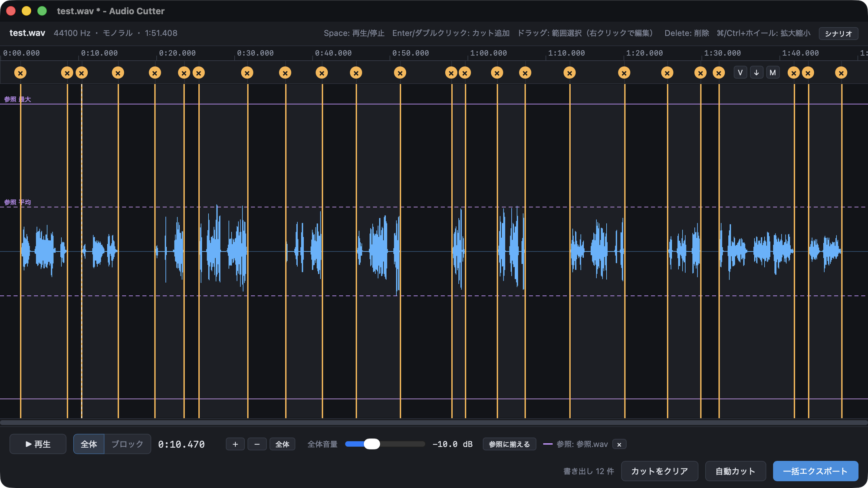Delete the cut marker at about 0:15
This screenshot has width=868, height=488.
[118, 73]
